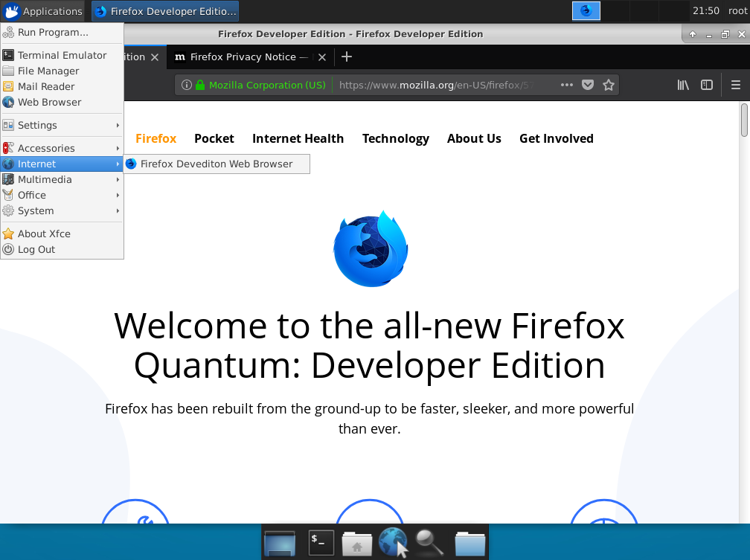
Task: Open Firefox link in page navigation
Action: pyautogui.click(x=156, y=138)
